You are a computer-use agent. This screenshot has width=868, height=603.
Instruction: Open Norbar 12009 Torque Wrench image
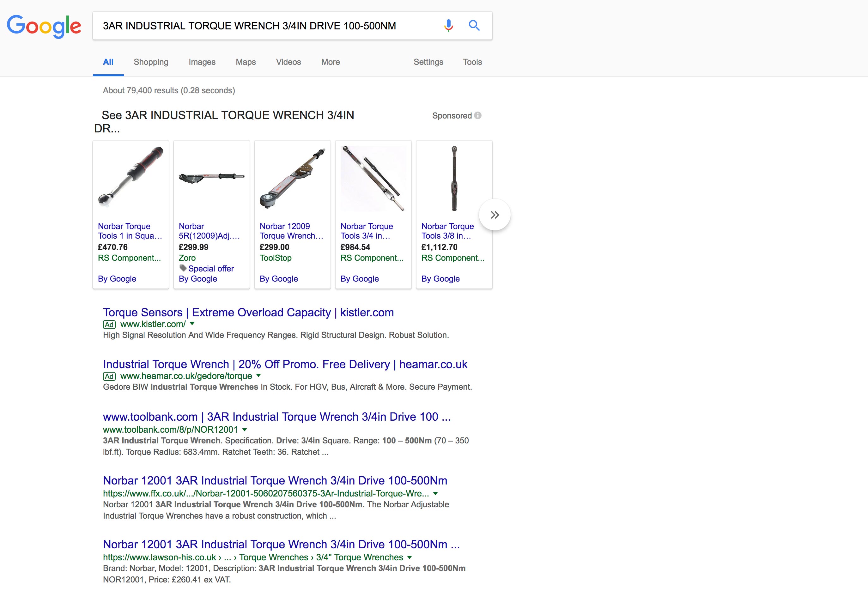[x=292, y=178]
